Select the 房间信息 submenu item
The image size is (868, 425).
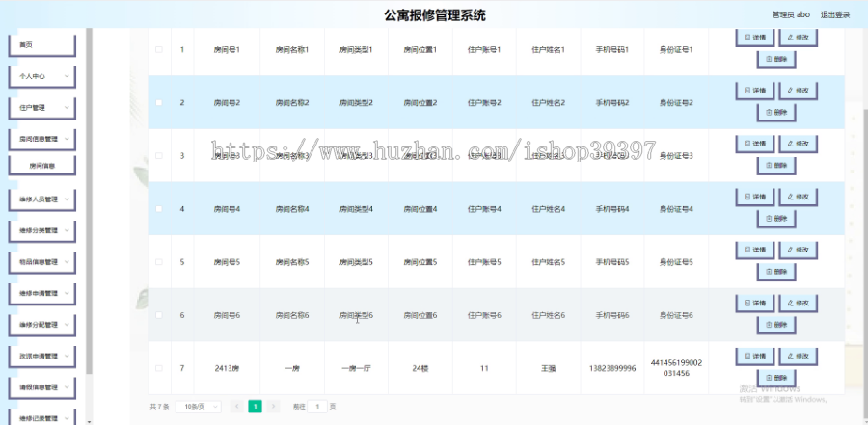[41, 166]
